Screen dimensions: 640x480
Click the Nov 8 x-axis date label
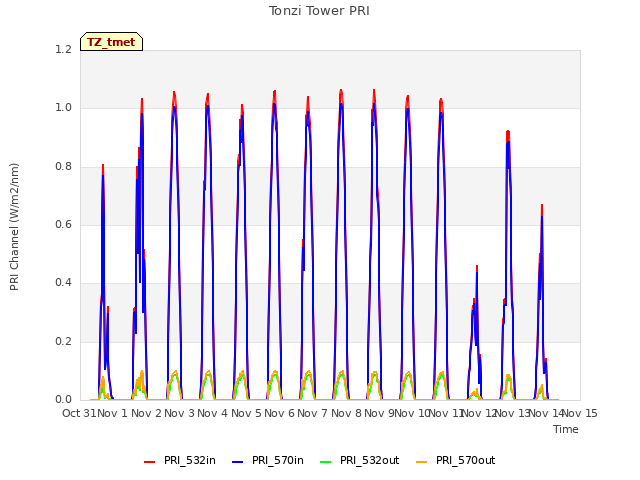(346, 413)
